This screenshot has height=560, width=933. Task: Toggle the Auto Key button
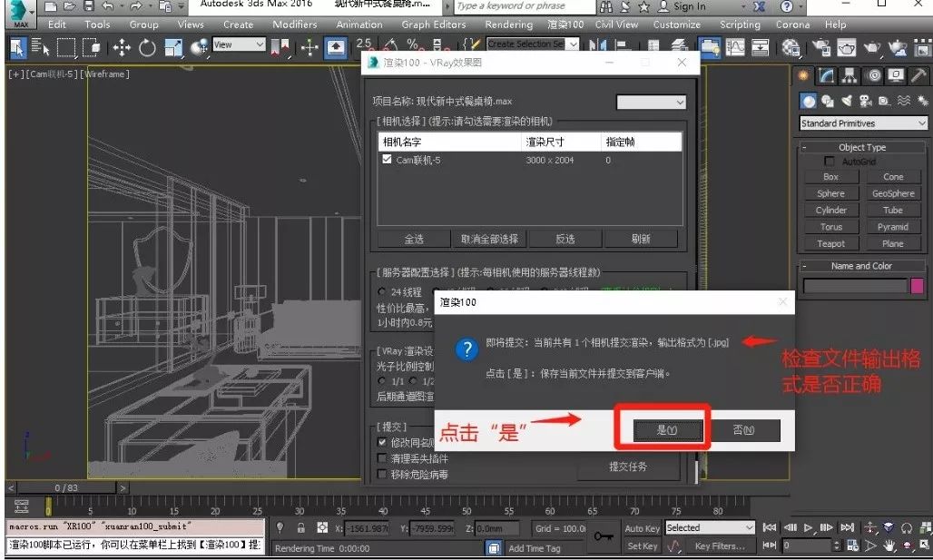[642, 528]
